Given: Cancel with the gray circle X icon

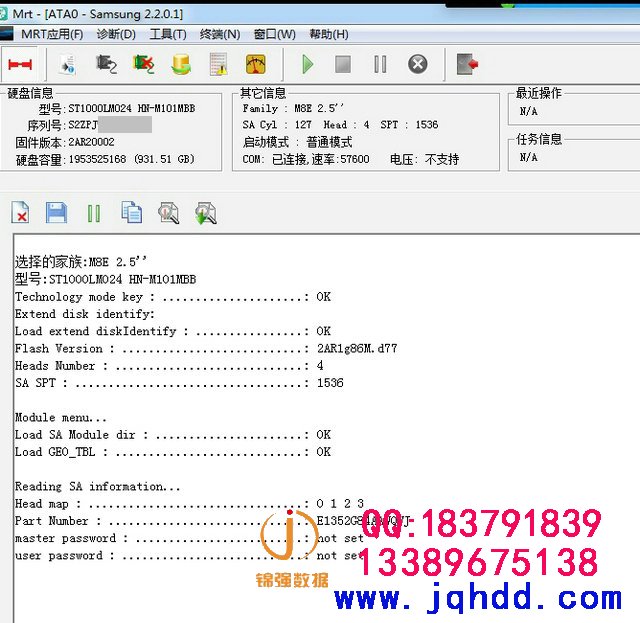Looking at the screenshot, I should pyautogui.click(x=418, y=64).
